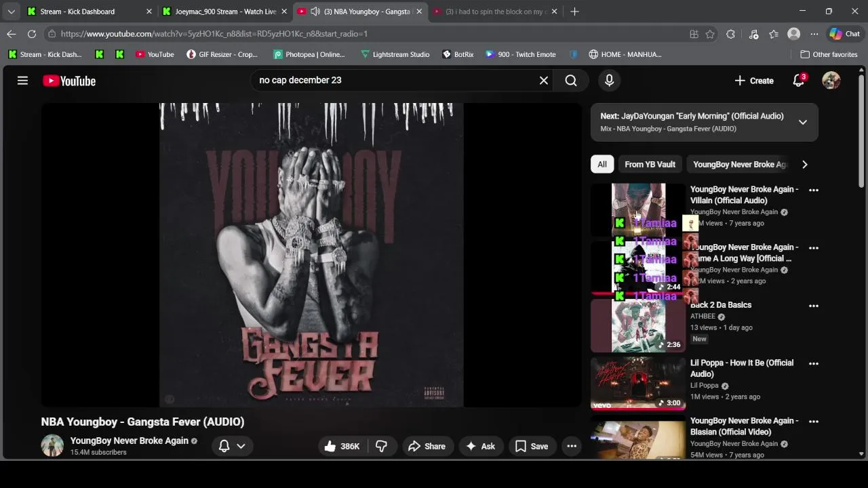Open the Ask AI button

[481, 446]
